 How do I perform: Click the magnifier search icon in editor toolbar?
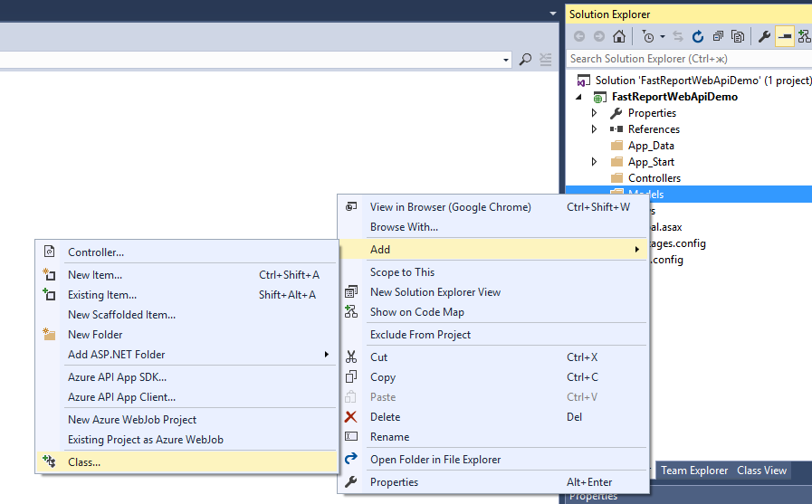pyautogui.click(x=525, y=59)
